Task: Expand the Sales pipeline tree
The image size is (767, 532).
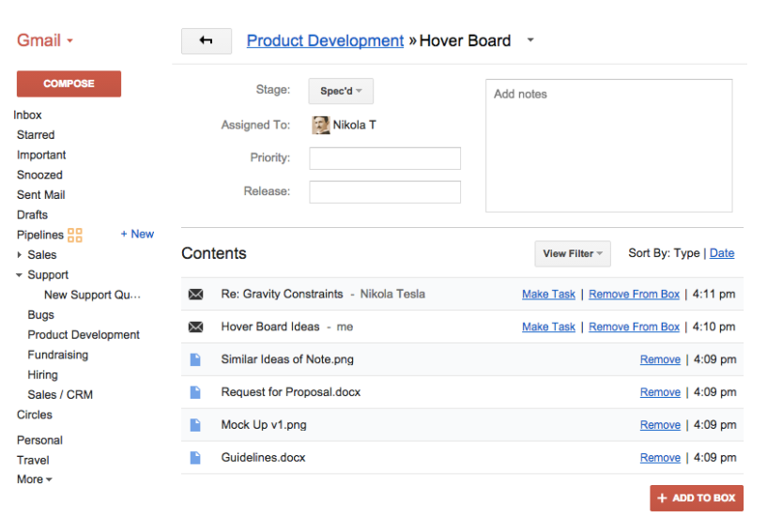Action: tap(20, 255)
